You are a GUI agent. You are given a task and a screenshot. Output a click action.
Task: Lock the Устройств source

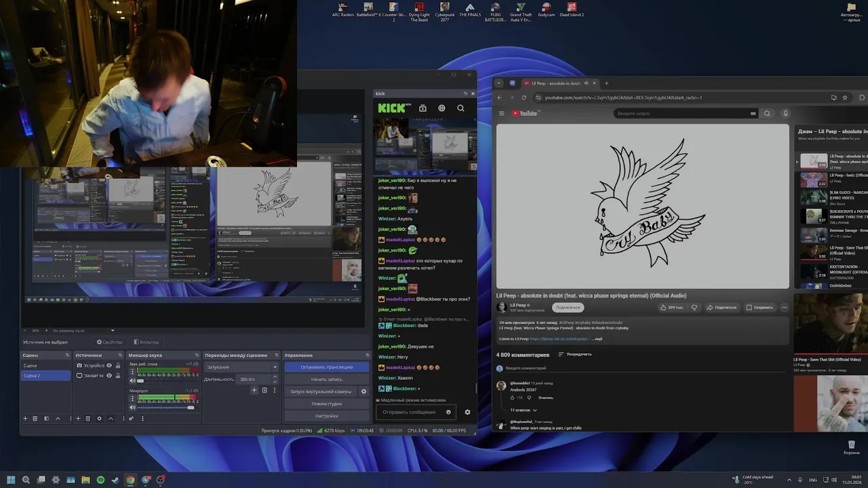tap(117, 365)
